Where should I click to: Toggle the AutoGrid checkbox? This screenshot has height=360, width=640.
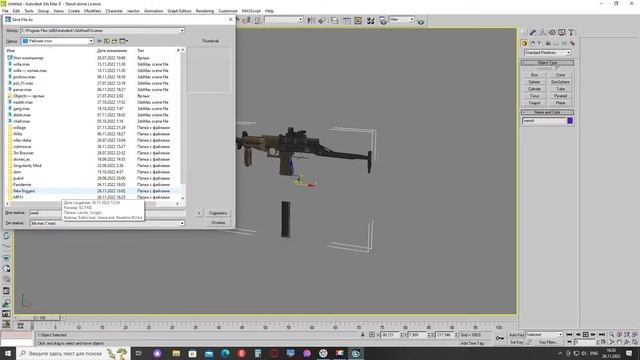558,69
